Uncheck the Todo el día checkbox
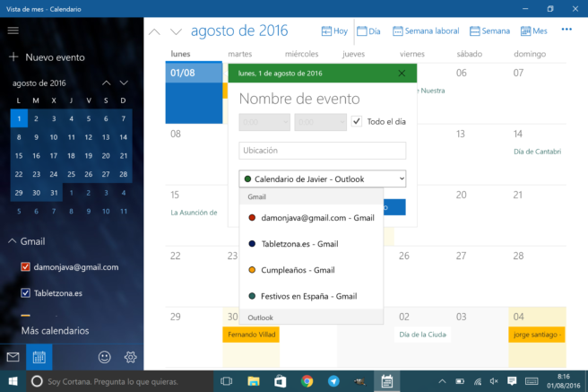Viewport: 588px width, 392px height. tap(357, 121)
